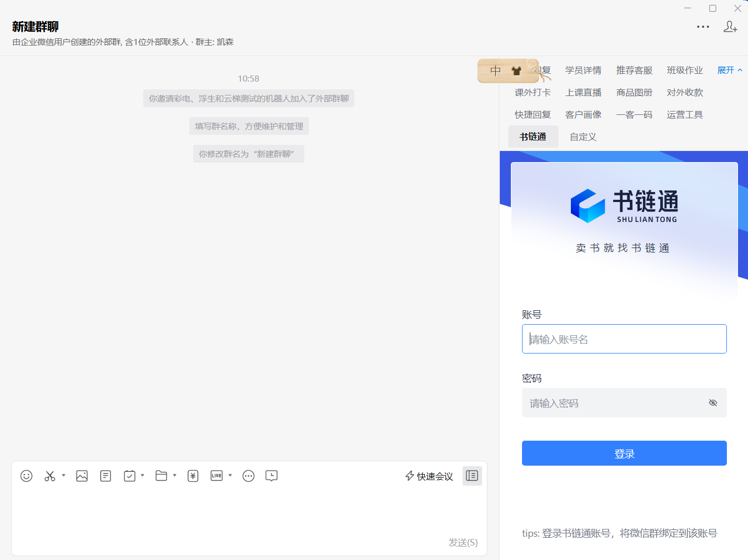748x560 pixels.
Task: Open the 一客一码 tab
Action: [x=634, y=114]
